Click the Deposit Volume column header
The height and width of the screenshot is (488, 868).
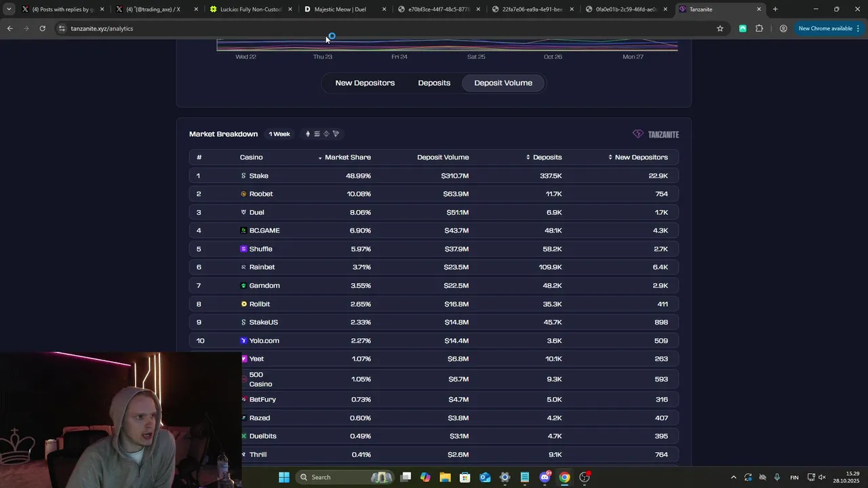443,157
